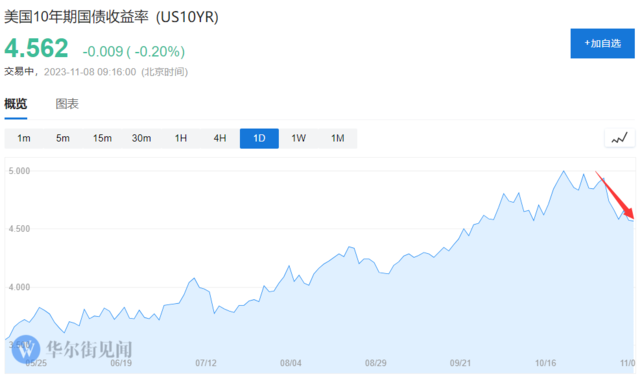Switch chart to 1H interval
The width and height of the screenshot is (640, 383).
(181, 138)
